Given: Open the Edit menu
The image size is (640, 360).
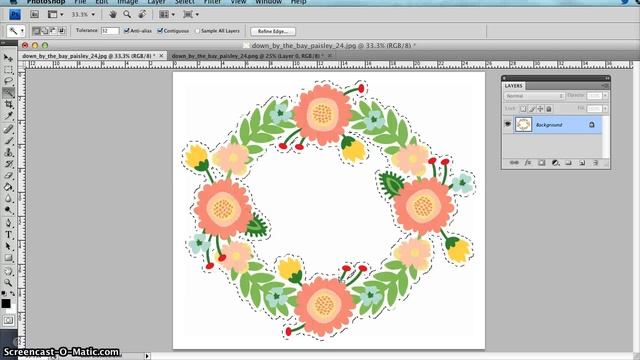Looking at the screenshot, I should point(102,2).
